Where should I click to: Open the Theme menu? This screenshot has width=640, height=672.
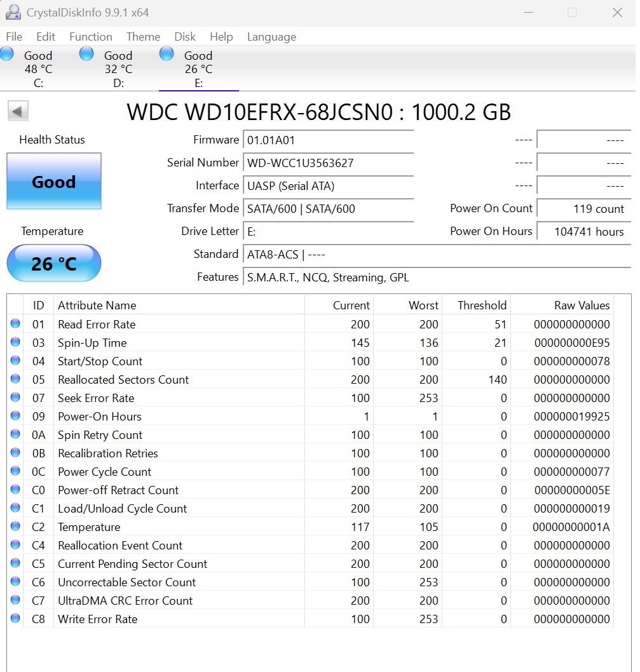tap(143, 37)
